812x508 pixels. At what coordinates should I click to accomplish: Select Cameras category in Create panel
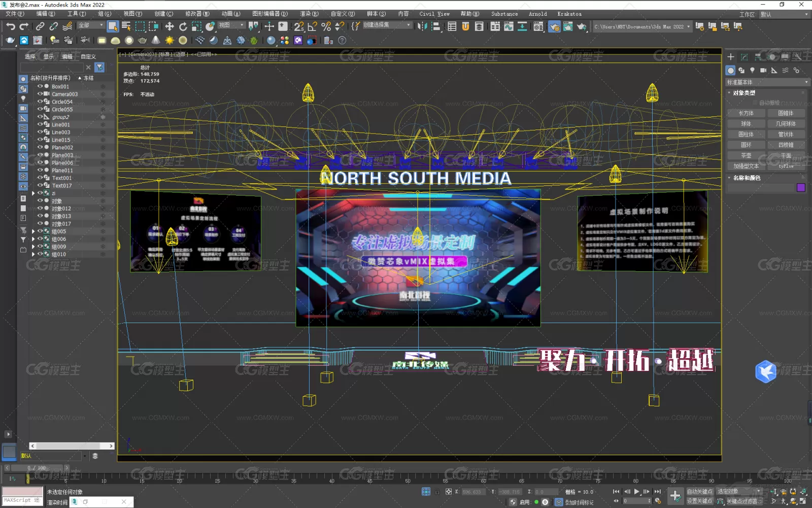coord(763,71)
